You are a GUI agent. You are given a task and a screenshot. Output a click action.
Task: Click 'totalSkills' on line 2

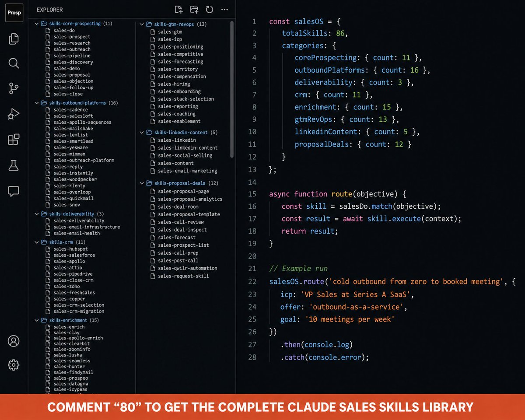[305, 33]
